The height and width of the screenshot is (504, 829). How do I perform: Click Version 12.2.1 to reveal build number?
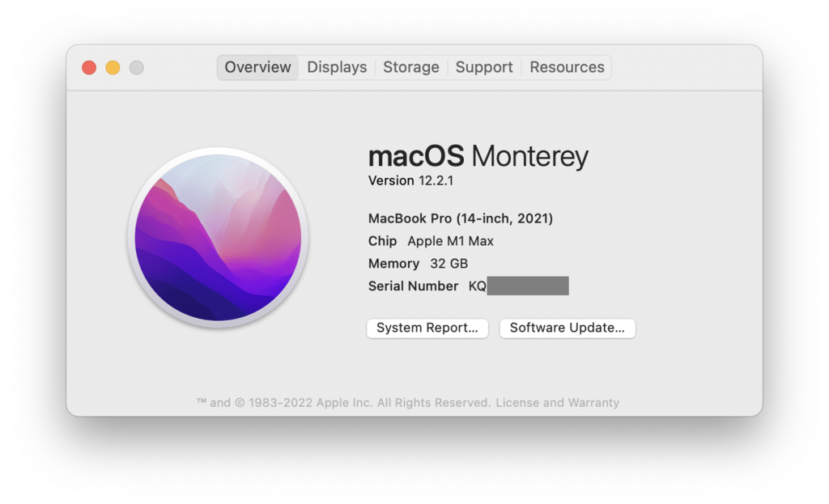[410, 180]
